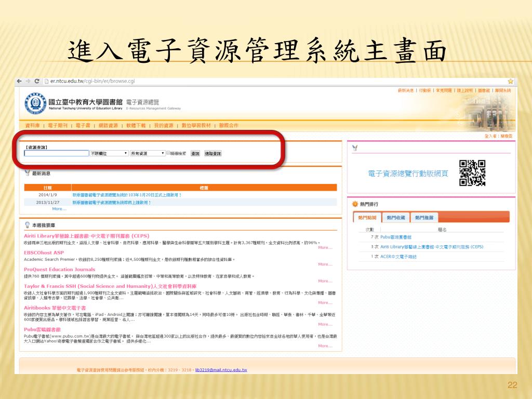Open Airiti Library CEPS in popular ranking
Screen dimensions: 532x399
[x=432, y=247]
